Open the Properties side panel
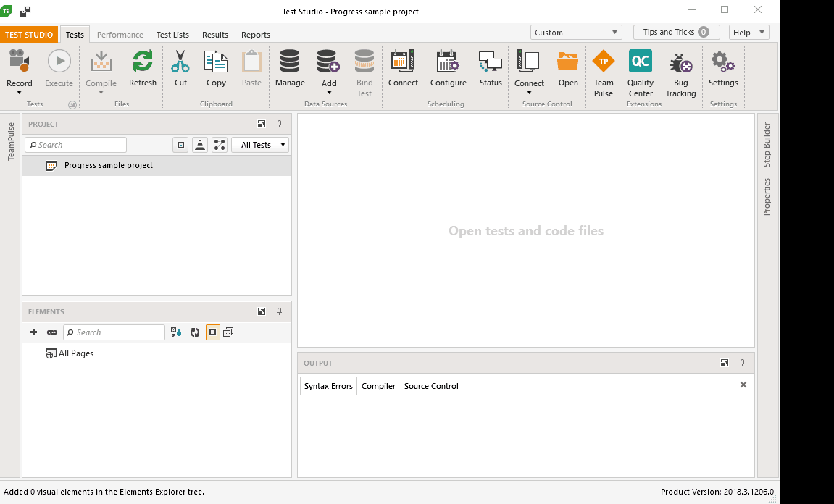Screen dimensions: 834x504 pyautogui.click(x=767, y=197)
